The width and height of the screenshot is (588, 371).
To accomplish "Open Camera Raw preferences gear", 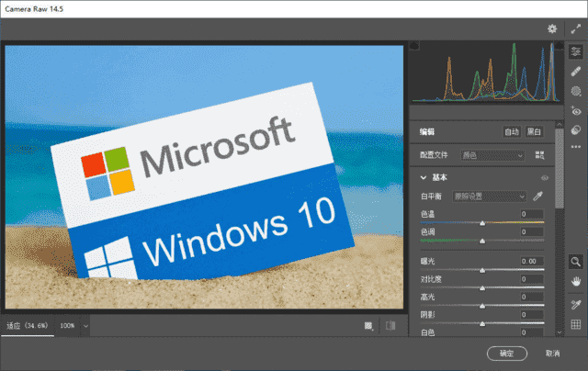I will coord(552,29).
